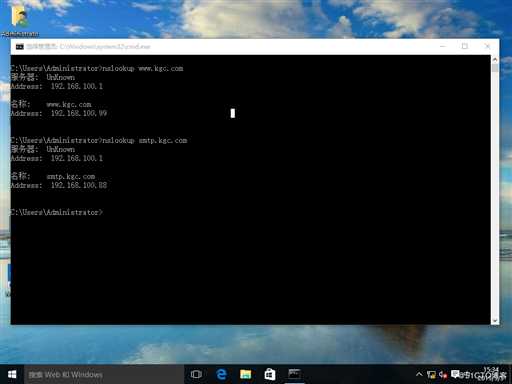Minimize the command prompt window
This screenshot has height=384, width=512.
[x=443, y=46]
